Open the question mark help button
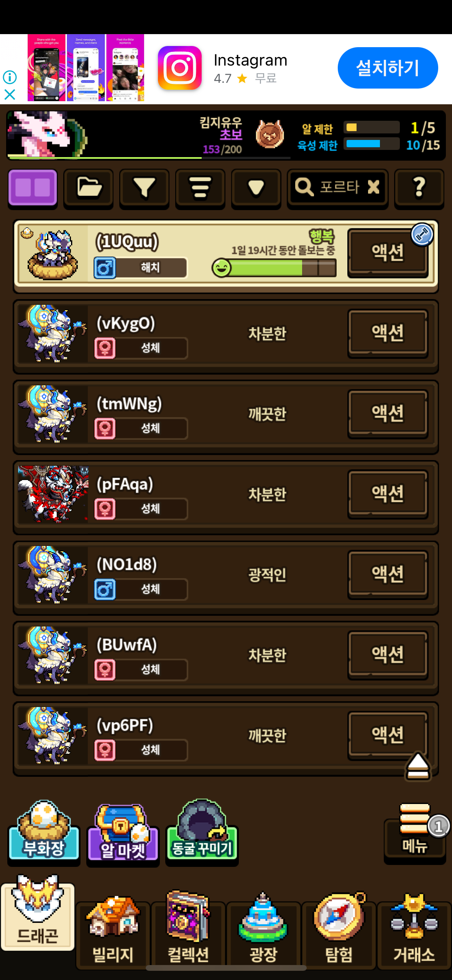452x980 pixels. [419, 188]
